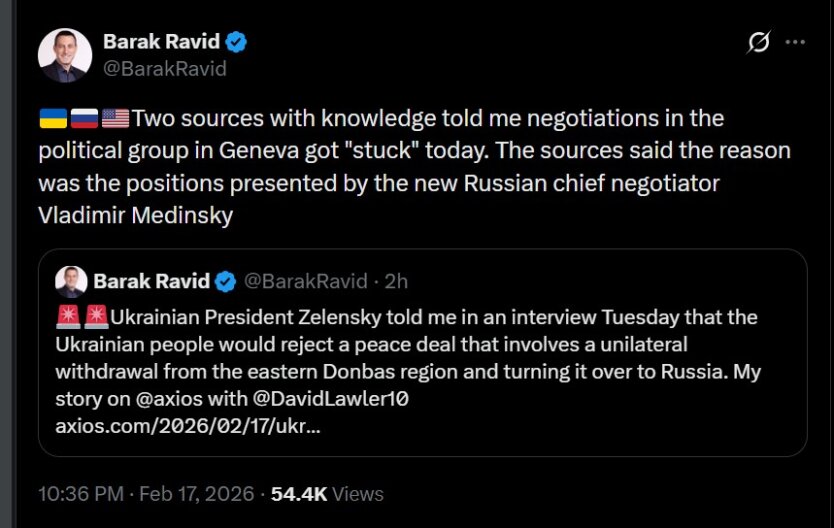Click the Ukraine flag emoji
Image resolution: width=834 pixels, height=528 pixels.
coord(52,119)
